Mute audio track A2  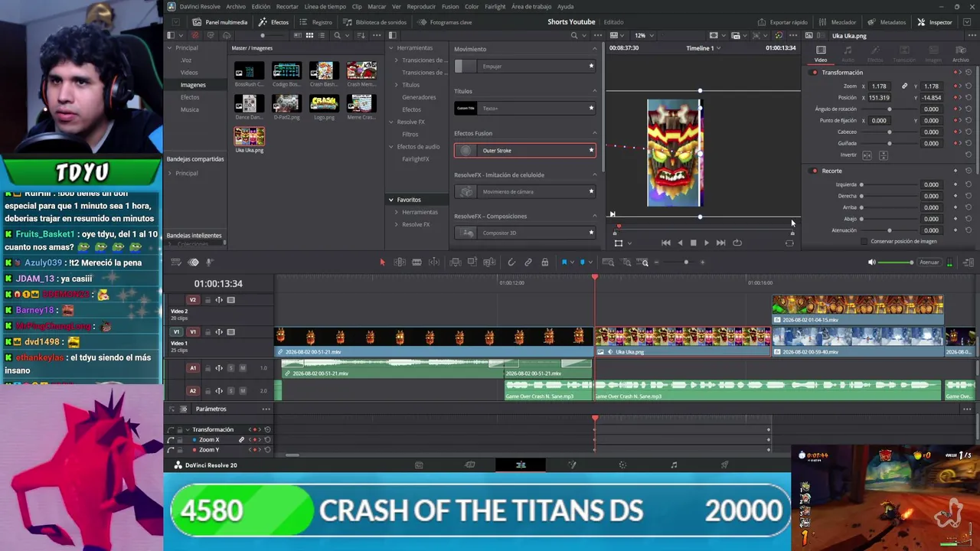tap(243, 390)
